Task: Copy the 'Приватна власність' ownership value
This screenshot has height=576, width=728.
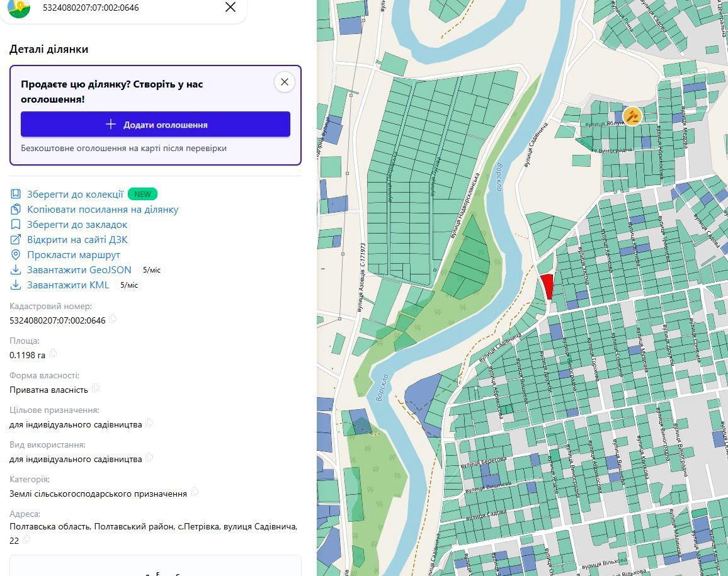Action: (x=95, y=388)
